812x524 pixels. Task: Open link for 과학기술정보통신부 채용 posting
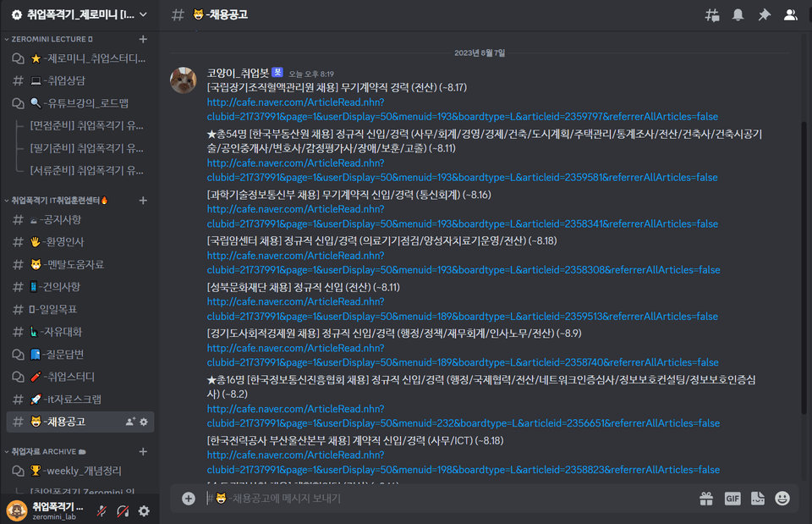pyautogui.click(x=463, y=217)
